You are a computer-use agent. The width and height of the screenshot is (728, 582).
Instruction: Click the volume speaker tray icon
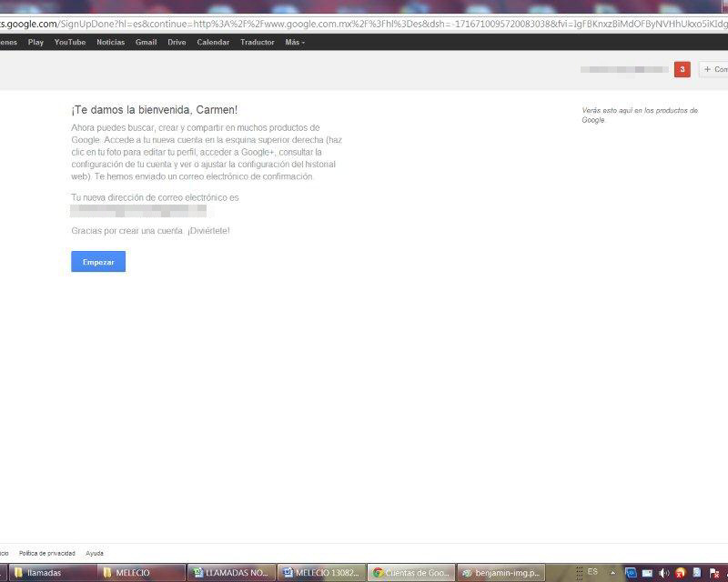[x=664, y=573]
